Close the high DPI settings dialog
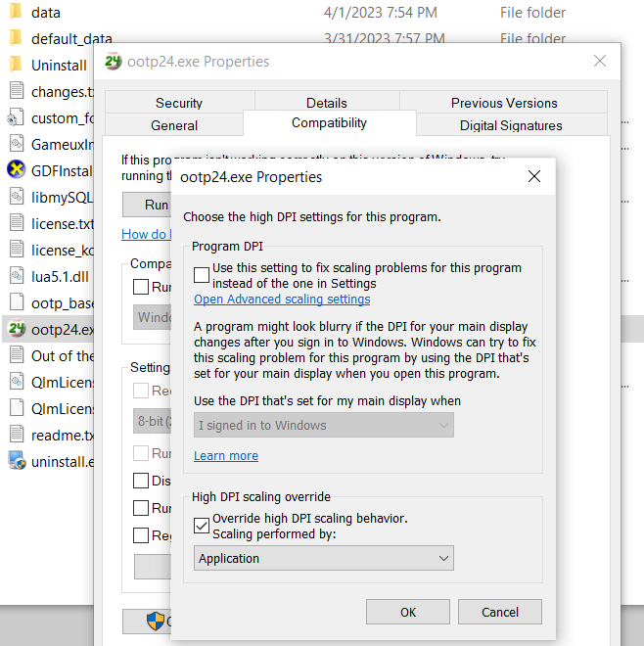The height and width of the screenshot is (646, 644). 534,176
